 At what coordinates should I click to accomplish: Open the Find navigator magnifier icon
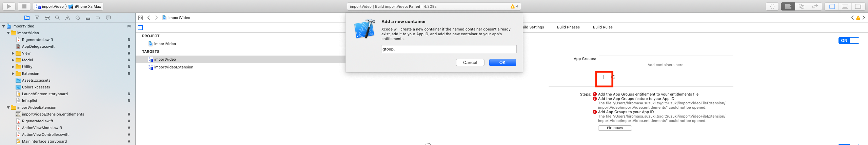57,18
